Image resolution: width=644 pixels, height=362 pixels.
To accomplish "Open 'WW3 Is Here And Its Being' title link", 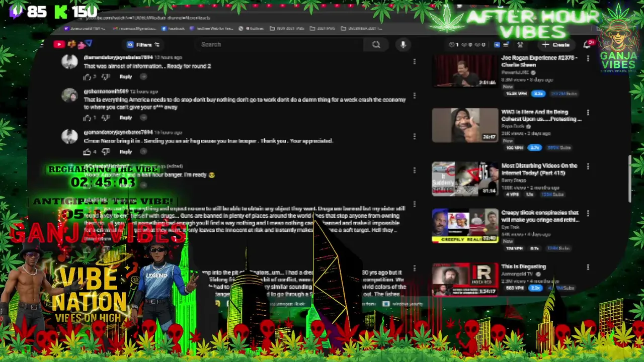I will 540,116.
